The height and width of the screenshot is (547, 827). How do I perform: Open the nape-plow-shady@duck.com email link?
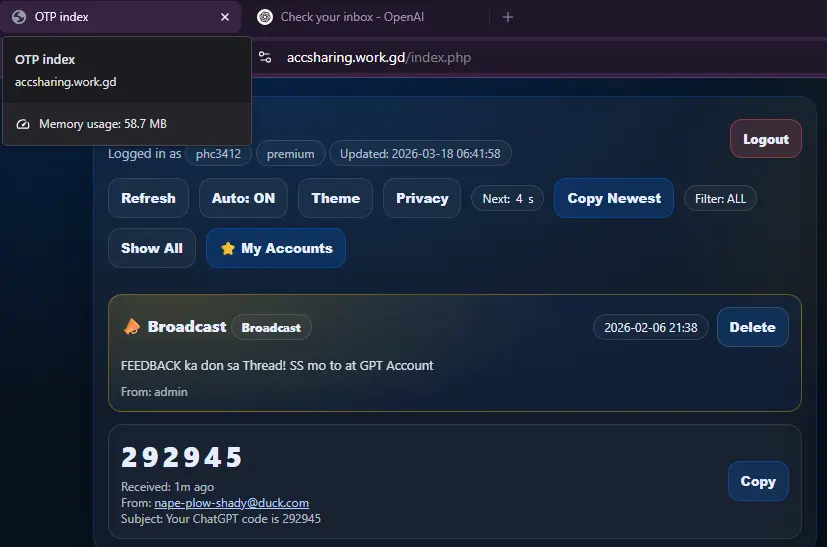(x=232, y=503)
